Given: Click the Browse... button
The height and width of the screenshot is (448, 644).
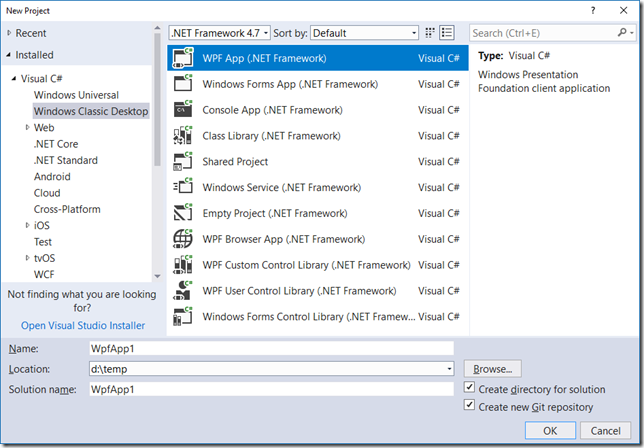Looking at the screenshot, I should tap(492, 369).
